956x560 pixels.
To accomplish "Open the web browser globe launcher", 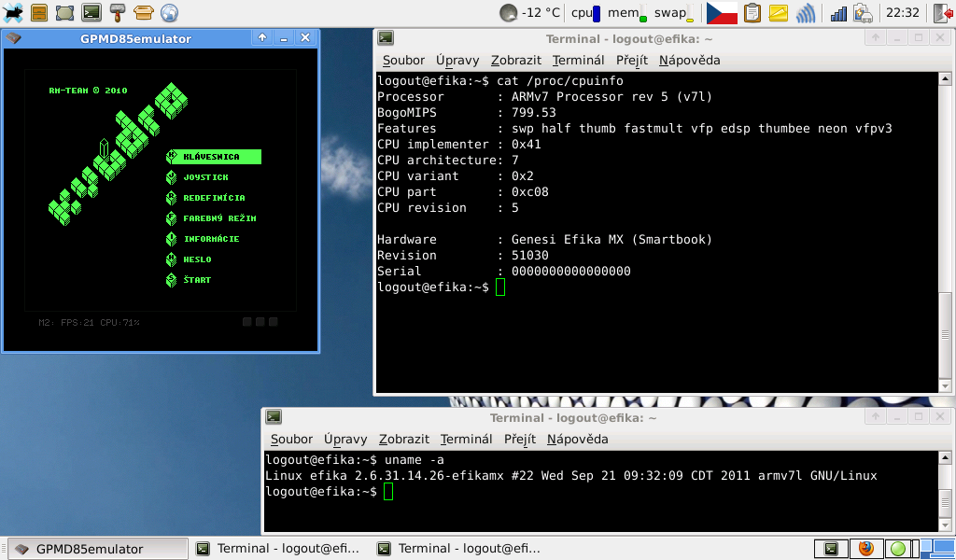I will click(x=169, y=12).
